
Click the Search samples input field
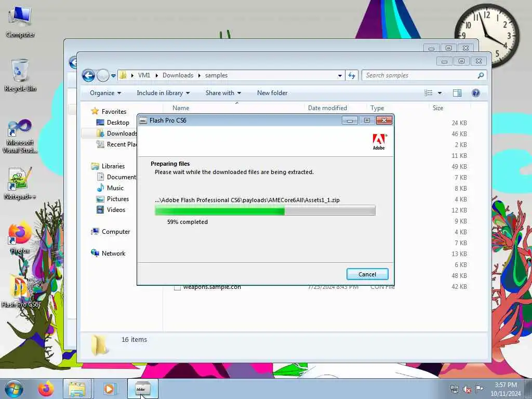tap(419, 75)
